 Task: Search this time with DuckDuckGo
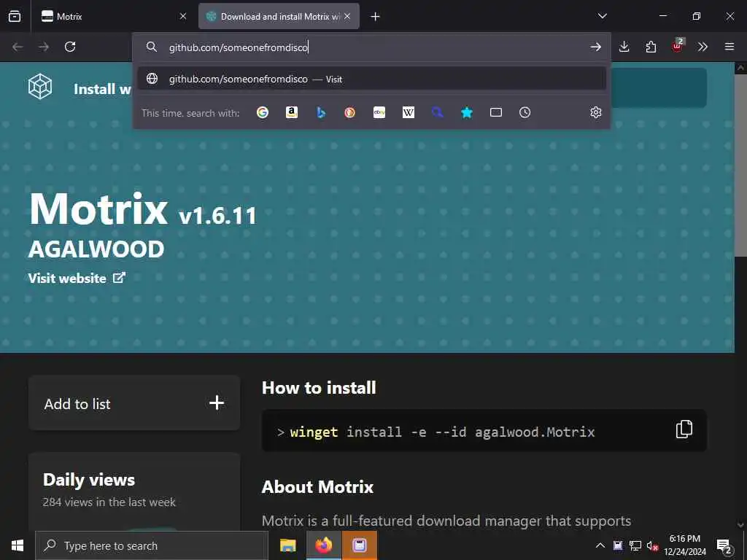click(349, 112)
